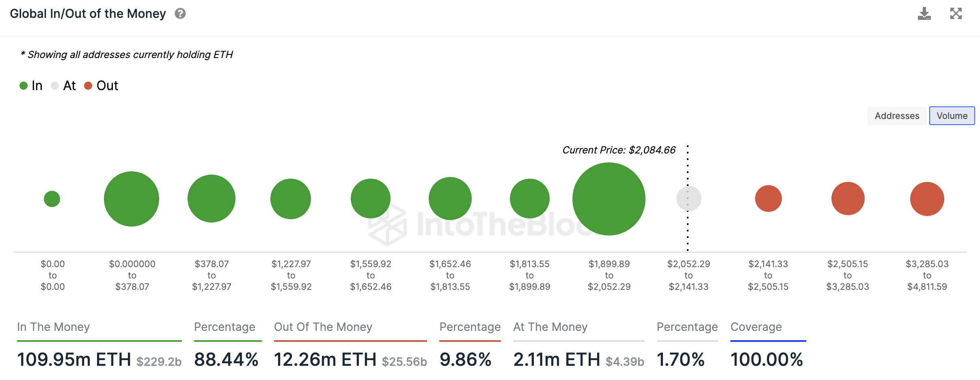Toggle the Out legend series

[x=101, y=86]
